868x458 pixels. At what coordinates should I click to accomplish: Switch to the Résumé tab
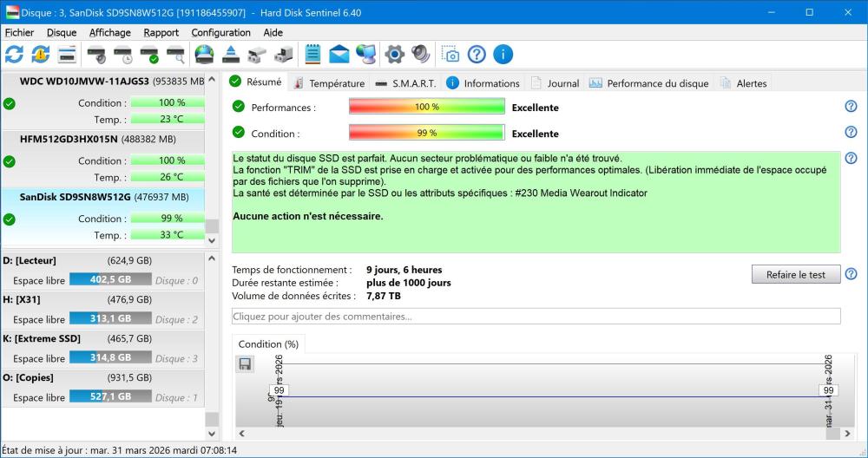256,82
